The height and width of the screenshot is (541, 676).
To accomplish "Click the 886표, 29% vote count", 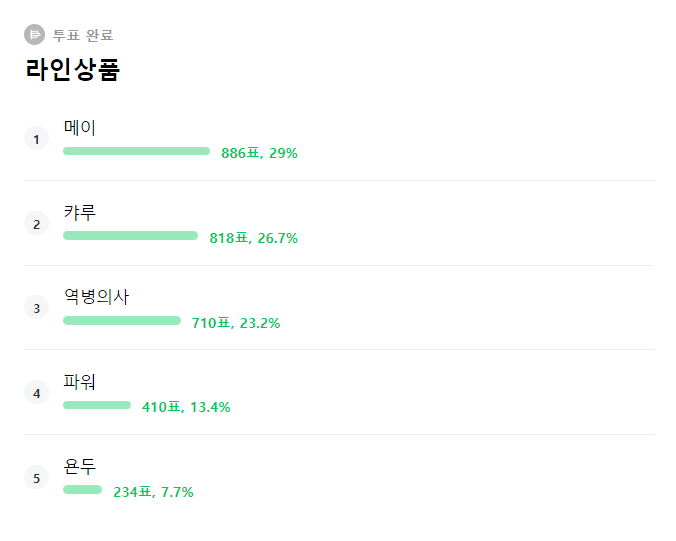I will click(259, 153).
